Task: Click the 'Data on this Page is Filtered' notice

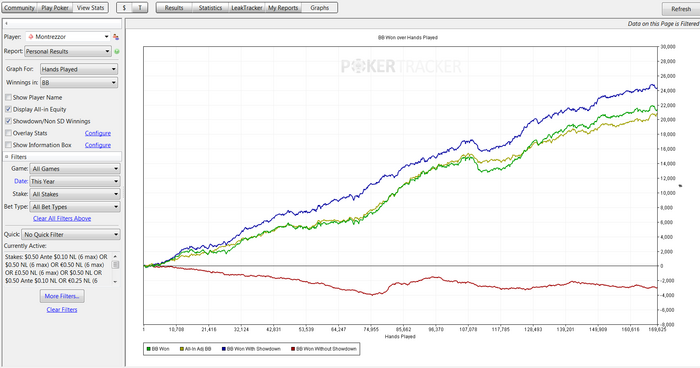Action: 663,24
